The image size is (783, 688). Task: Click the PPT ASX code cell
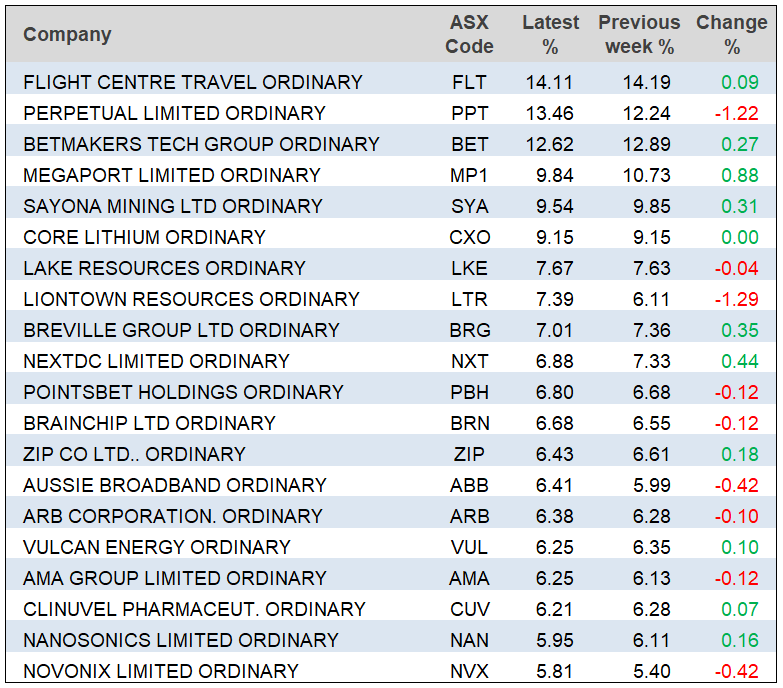click(469, 113)
